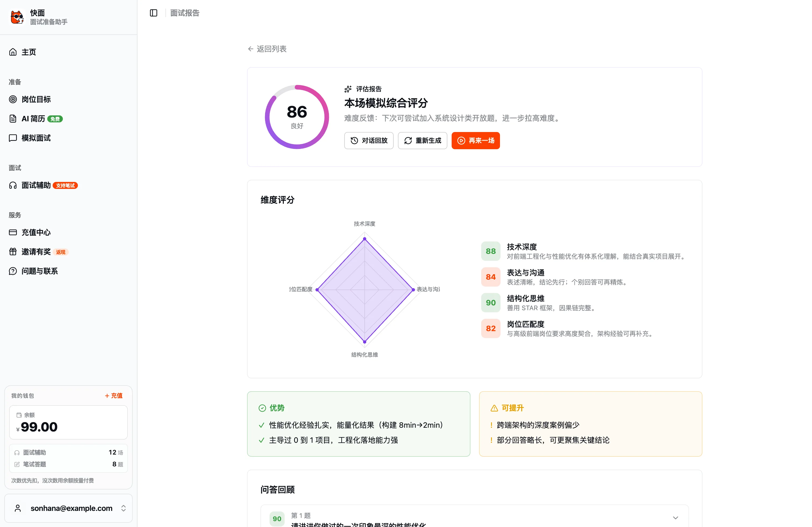
Task: Click the card icon beside 充值中心
Action: tap(13, 232)
